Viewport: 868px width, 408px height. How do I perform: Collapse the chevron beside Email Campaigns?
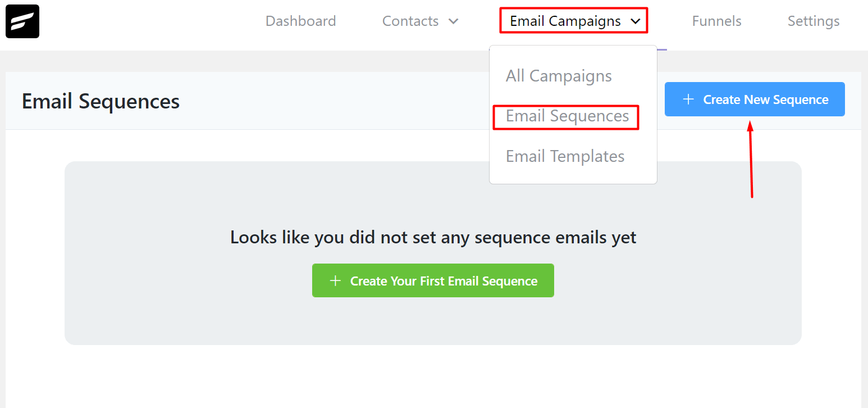point(636,21)
